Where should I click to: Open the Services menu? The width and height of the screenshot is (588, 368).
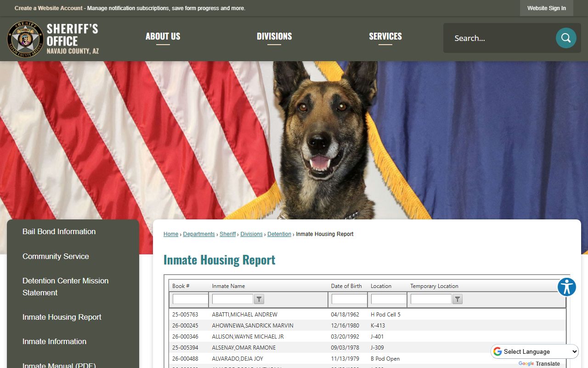(x=385, y=36)
